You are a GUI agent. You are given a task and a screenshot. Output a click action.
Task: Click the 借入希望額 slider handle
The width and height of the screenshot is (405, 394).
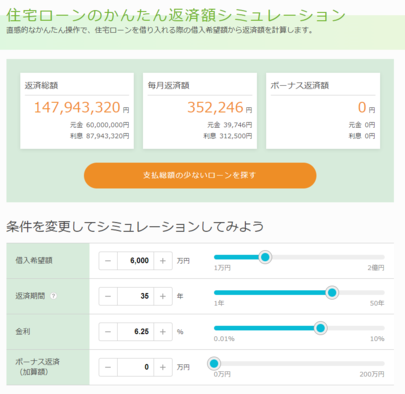point(265,257)
